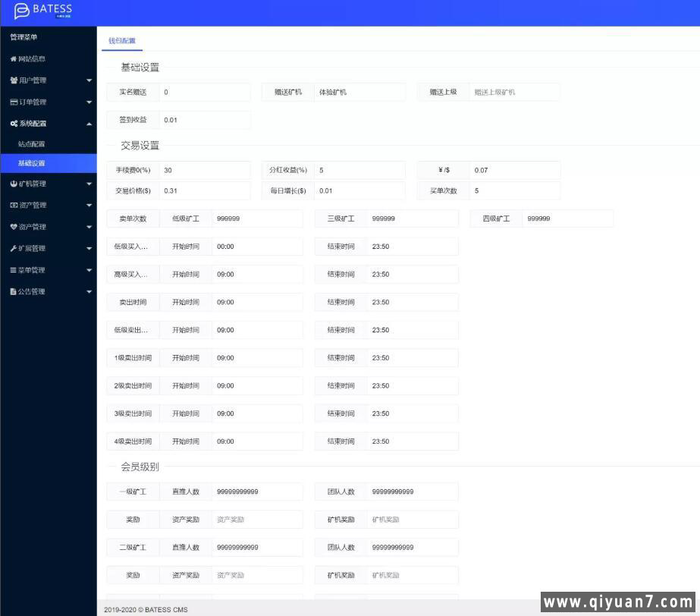Image resolution: width=700 pixels, height=616 pixels.
Task: Click the BATESS logo at top left
Action: pos(42,11)
